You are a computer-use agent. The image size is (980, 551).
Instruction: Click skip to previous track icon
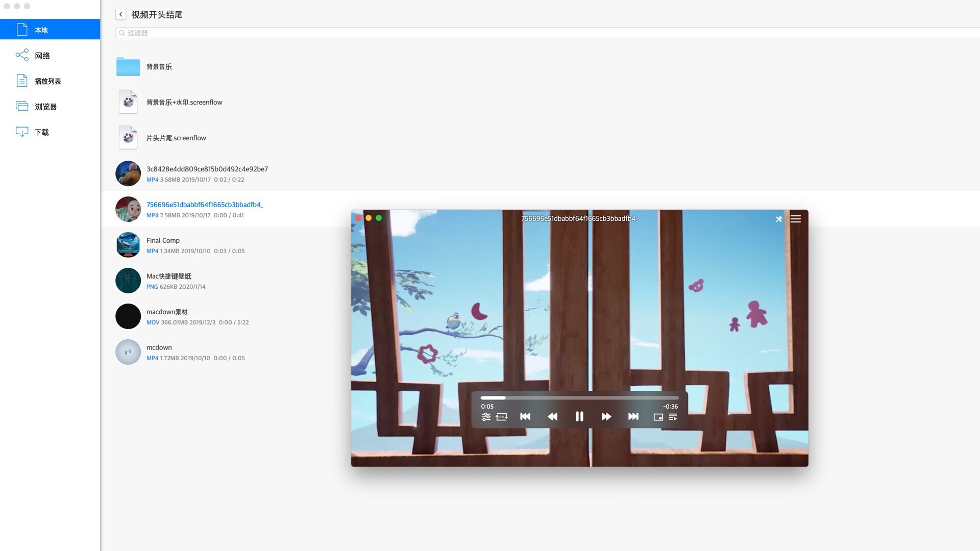524,416
